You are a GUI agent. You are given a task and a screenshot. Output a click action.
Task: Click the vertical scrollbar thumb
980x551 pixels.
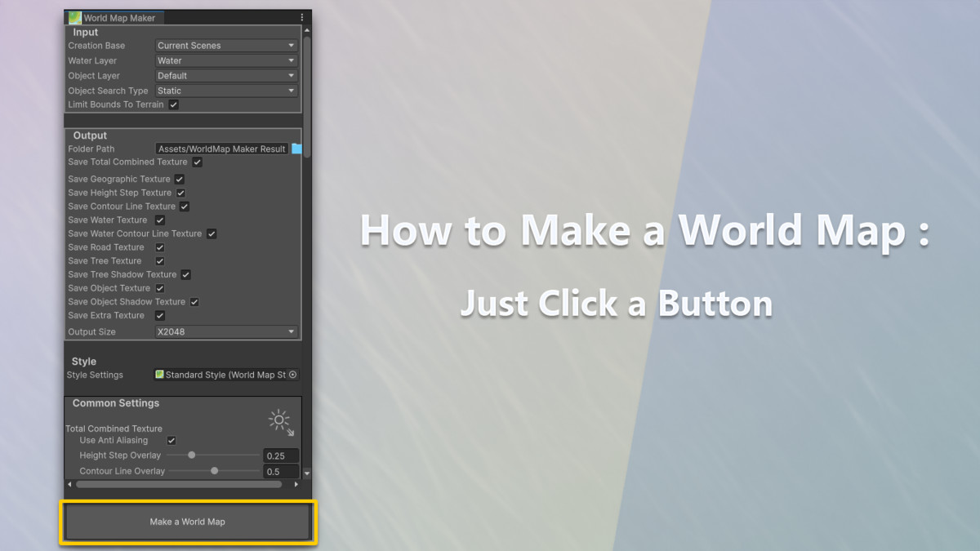click(x=307, y=96)
